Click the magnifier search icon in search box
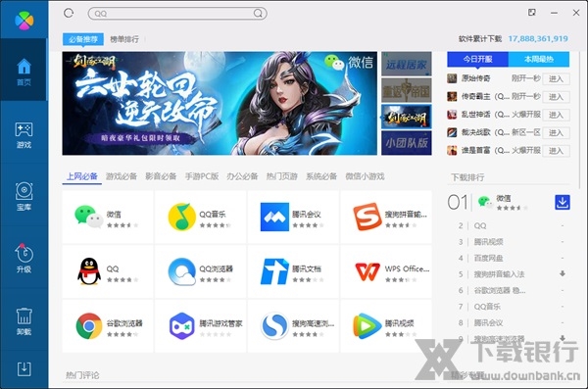 click(x=258, y=13)
